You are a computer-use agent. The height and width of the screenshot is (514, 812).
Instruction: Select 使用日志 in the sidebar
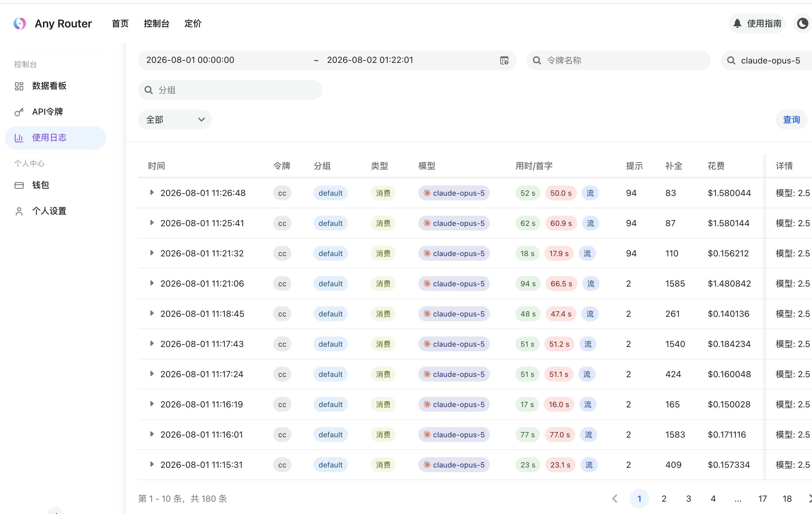tap(55, 138)
